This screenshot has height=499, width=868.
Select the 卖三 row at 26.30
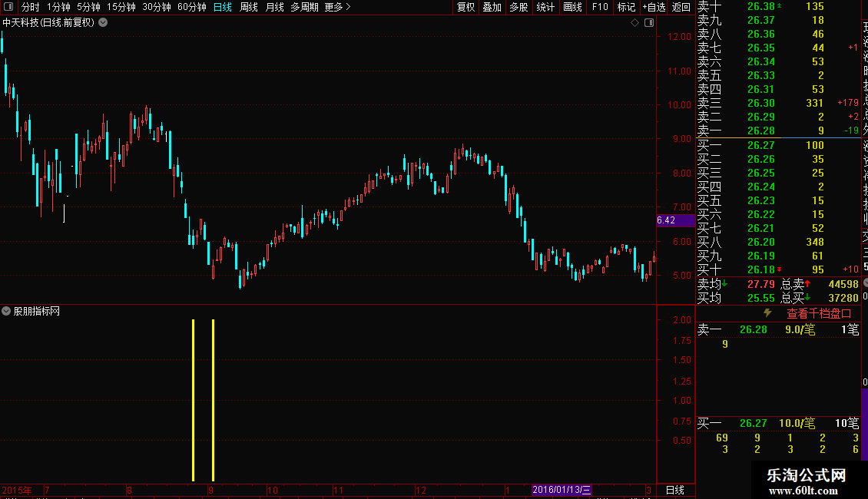(x=778, y=103)
